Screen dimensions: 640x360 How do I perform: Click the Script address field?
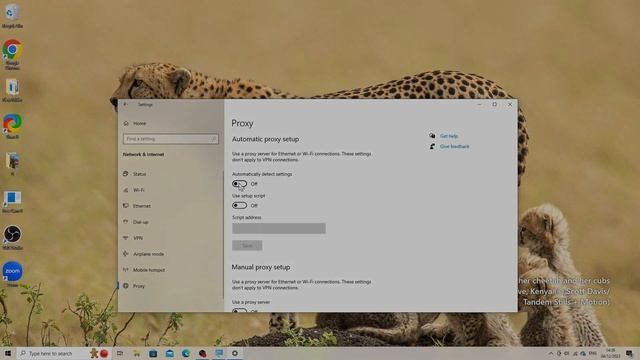(x=279, y=228)
